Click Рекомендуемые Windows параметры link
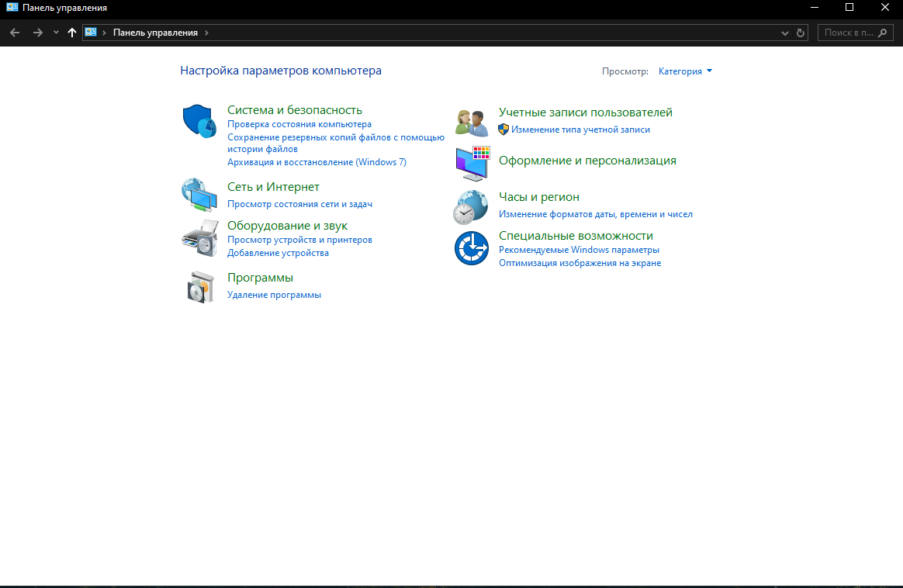 pyautogui.click(x=579, y=250)
